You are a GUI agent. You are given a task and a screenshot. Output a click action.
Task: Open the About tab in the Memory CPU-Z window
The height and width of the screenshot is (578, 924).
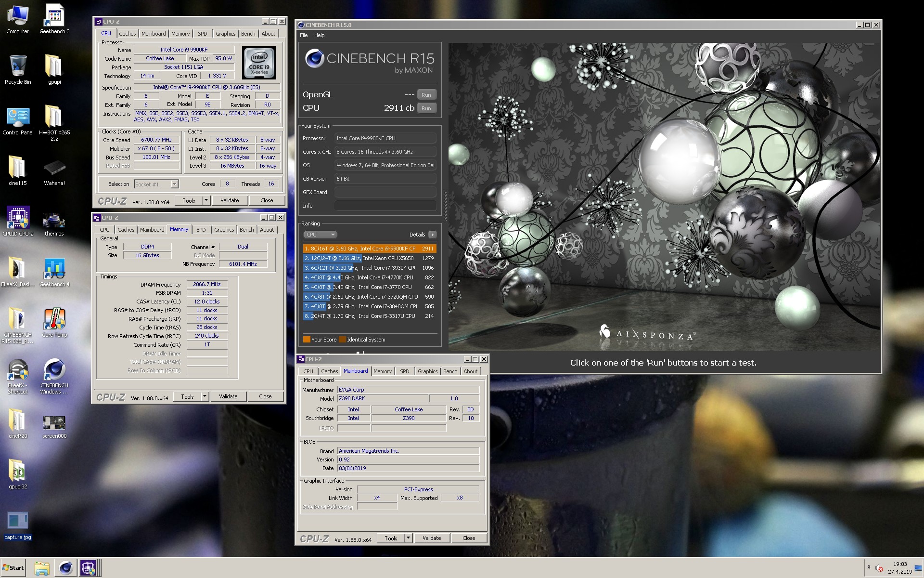tap(267, 230)
